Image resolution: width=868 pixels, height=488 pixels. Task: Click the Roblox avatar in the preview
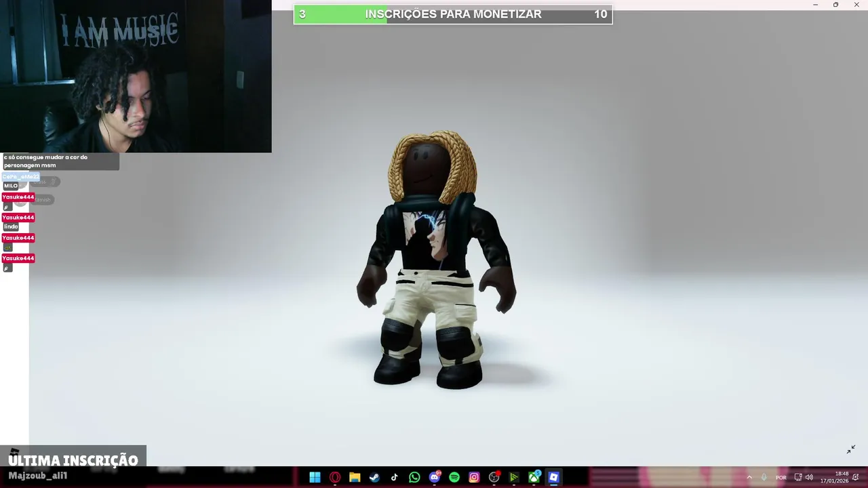coord(435,260)
